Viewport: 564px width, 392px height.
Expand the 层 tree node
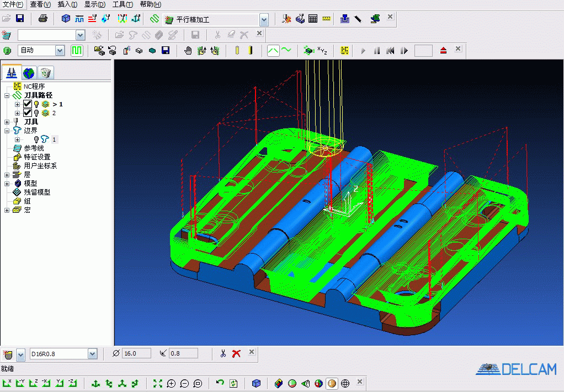[7, 175]
